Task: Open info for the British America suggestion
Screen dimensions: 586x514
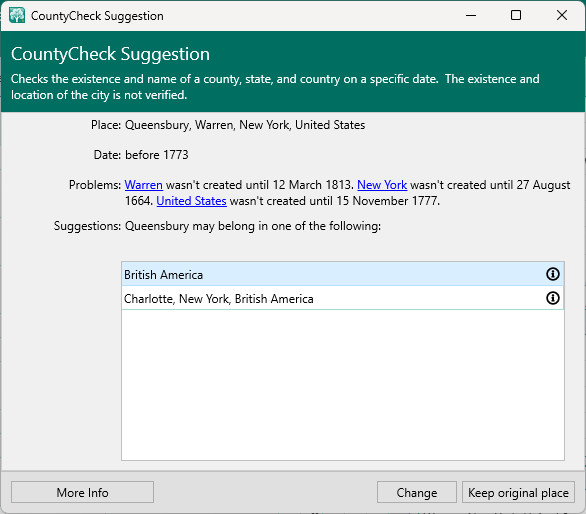Action: coord(553,274)
